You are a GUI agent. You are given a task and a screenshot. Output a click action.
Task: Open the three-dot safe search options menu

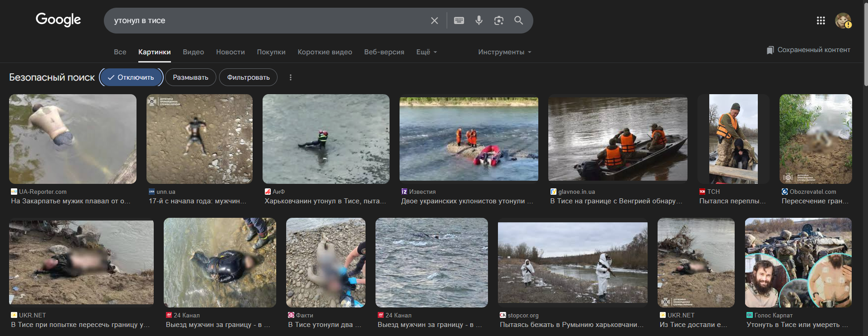pyautogui.click(x=291, y=77)
